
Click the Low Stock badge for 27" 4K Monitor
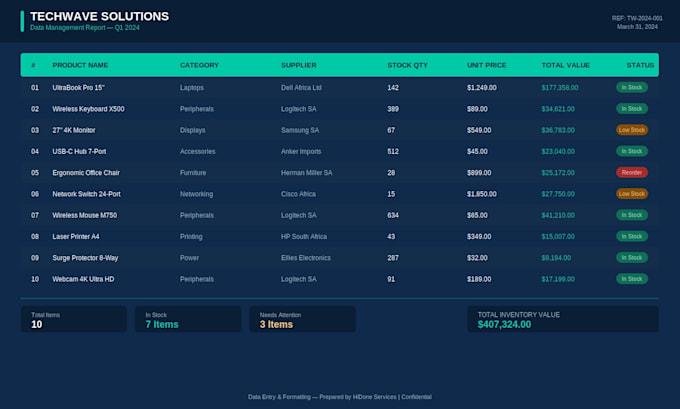632,130
